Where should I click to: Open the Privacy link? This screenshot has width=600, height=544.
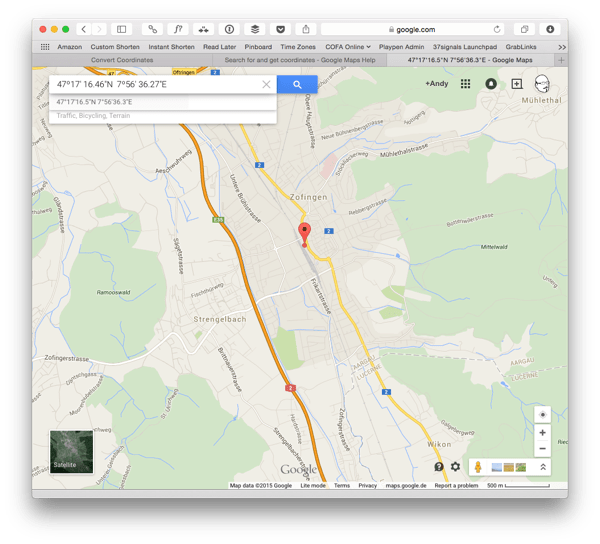pyautogui.click(x=367, y=485)
